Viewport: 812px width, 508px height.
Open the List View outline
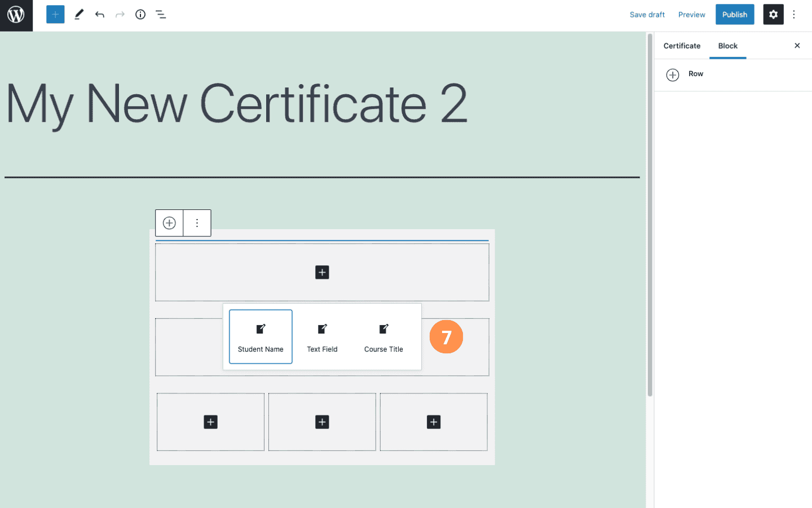(161, 15)
